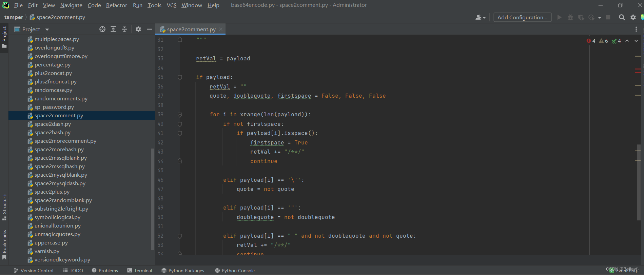Collapse all items in Project panel
Viewport: 644px width, 275px height.
coord(124,29)
